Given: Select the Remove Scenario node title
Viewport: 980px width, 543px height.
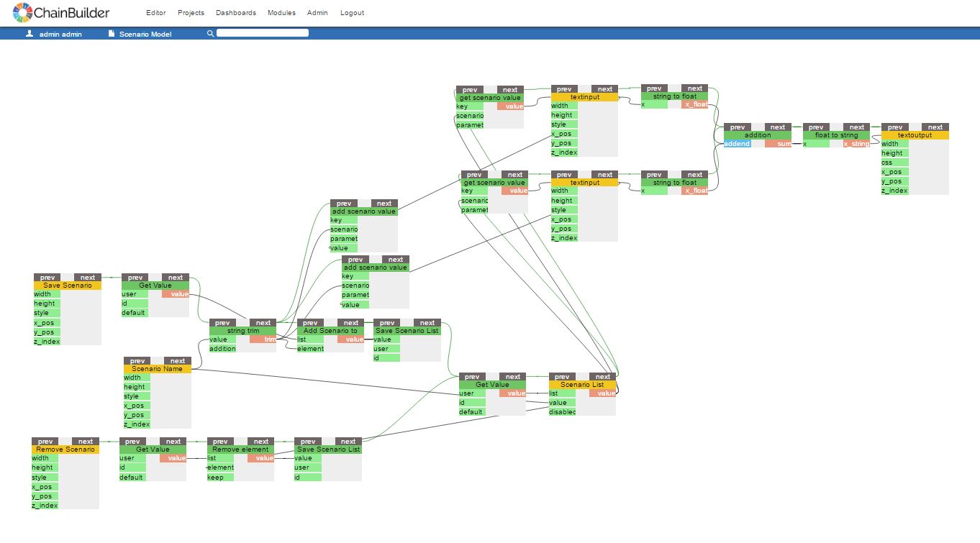Looking at the screenshot, I should tap(65, 450).
